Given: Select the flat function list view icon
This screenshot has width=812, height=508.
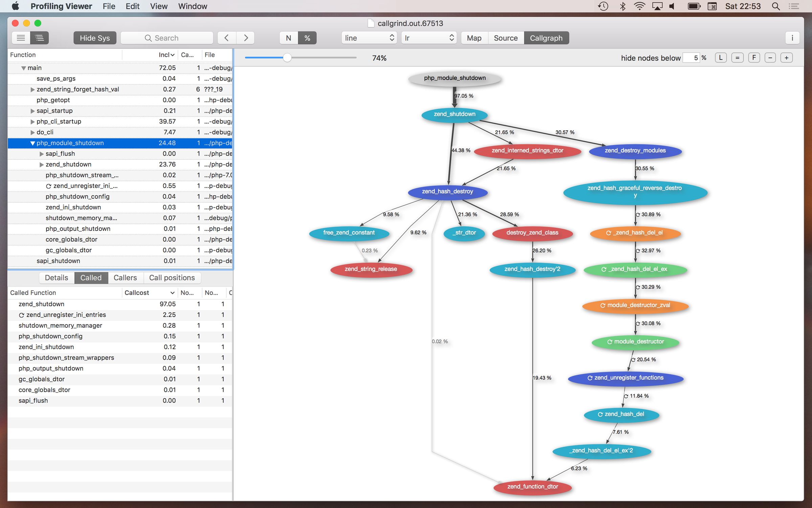Looking at the screenshot, I should 21,38.
